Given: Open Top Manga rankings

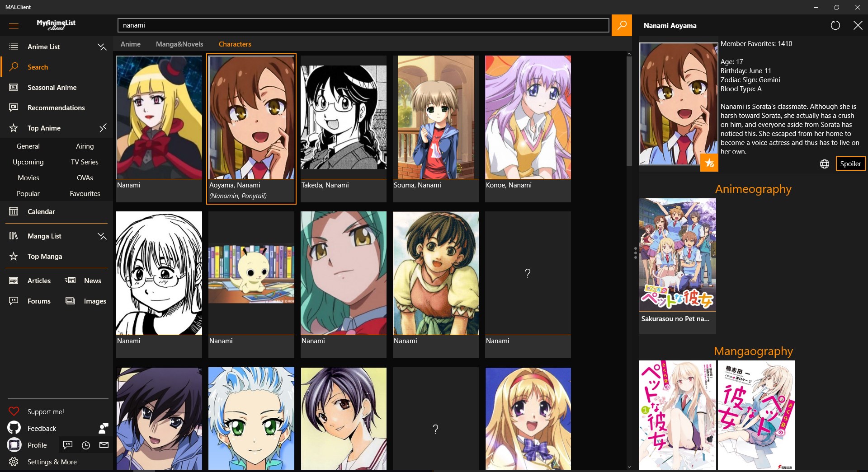Looking at the screenshot, I should 45,257.
